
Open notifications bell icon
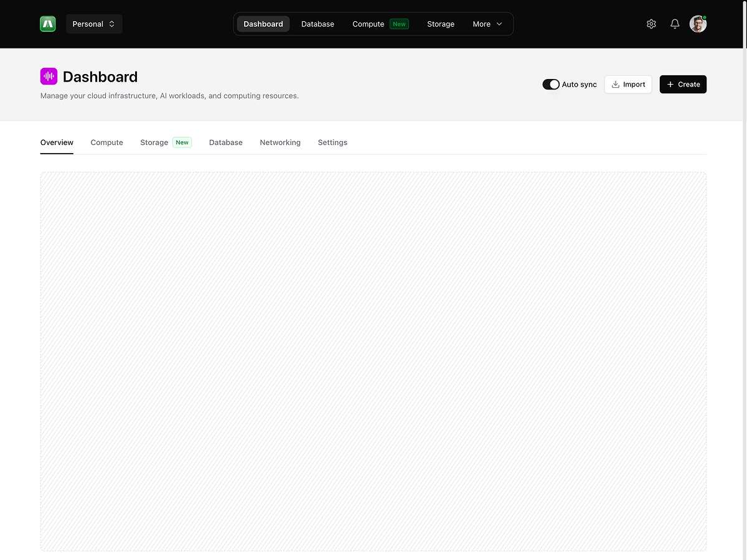pyautogui.click(x=675, y=24)
